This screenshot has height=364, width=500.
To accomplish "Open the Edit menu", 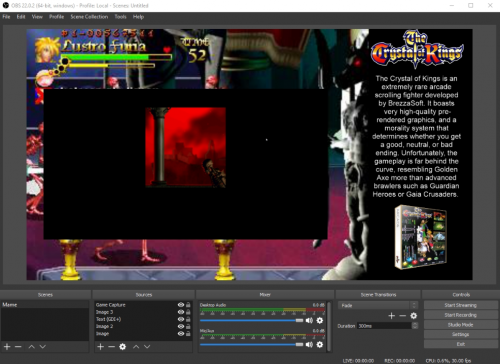I will (21, 17).
